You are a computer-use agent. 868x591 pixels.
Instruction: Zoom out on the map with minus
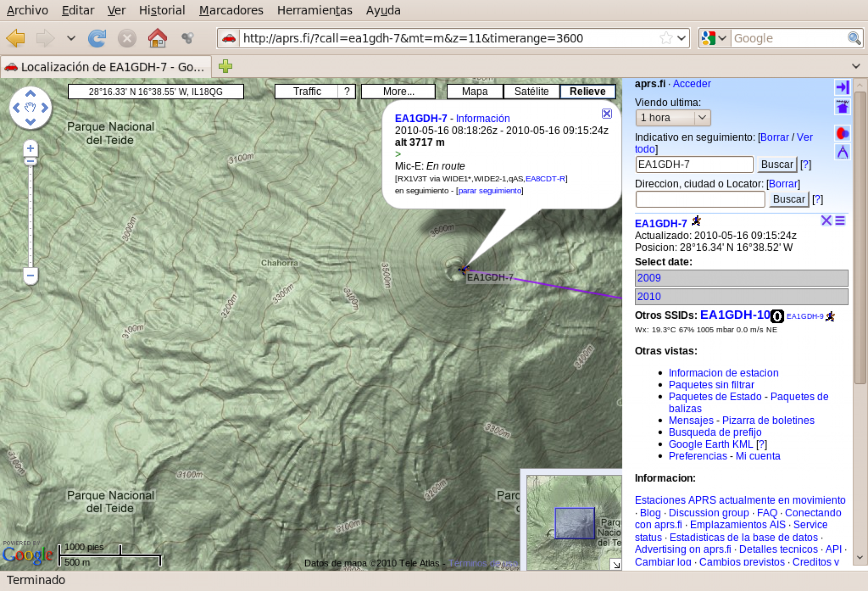[x=30, y=275]
